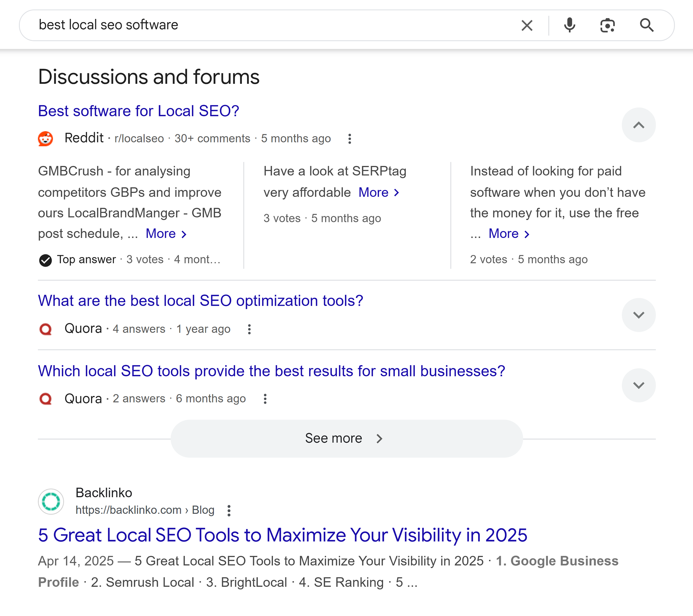Viewport: 693px width, 616px height.
Task: Expand 'Which local SEO tools provide the best results'
Action: pos(638,385)
